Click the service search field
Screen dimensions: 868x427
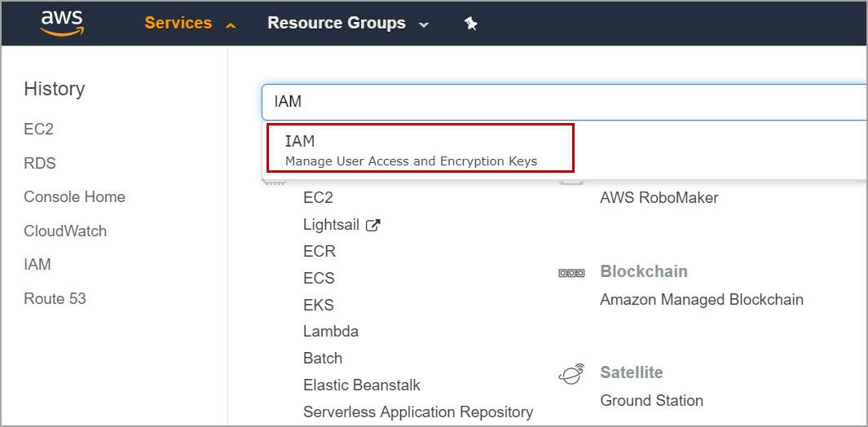562,102
